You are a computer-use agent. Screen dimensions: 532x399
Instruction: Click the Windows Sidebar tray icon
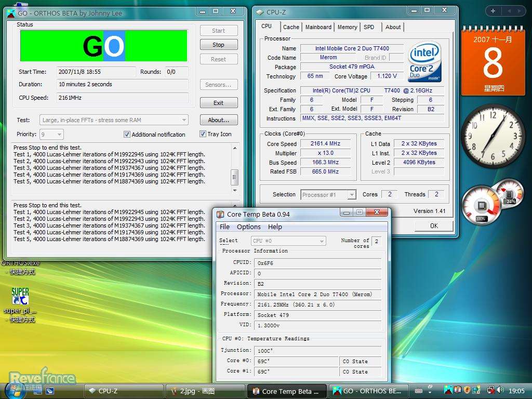pyautogui.click(x=476, y=391)
